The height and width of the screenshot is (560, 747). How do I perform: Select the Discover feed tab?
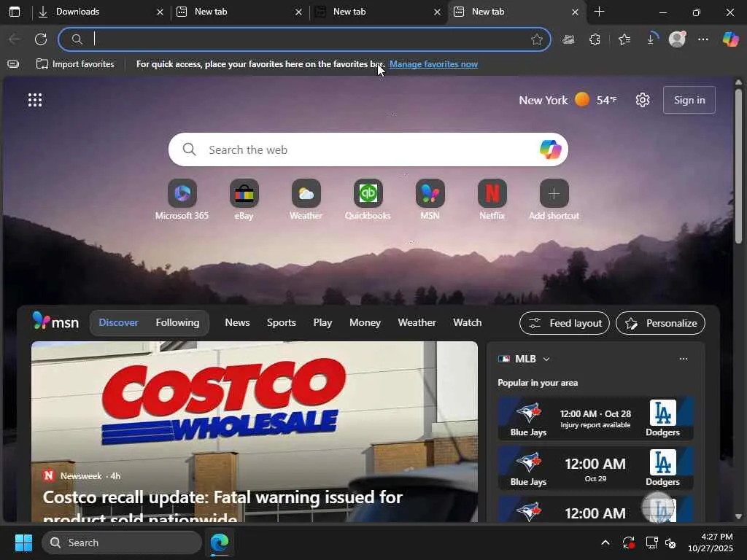[118, 322]
